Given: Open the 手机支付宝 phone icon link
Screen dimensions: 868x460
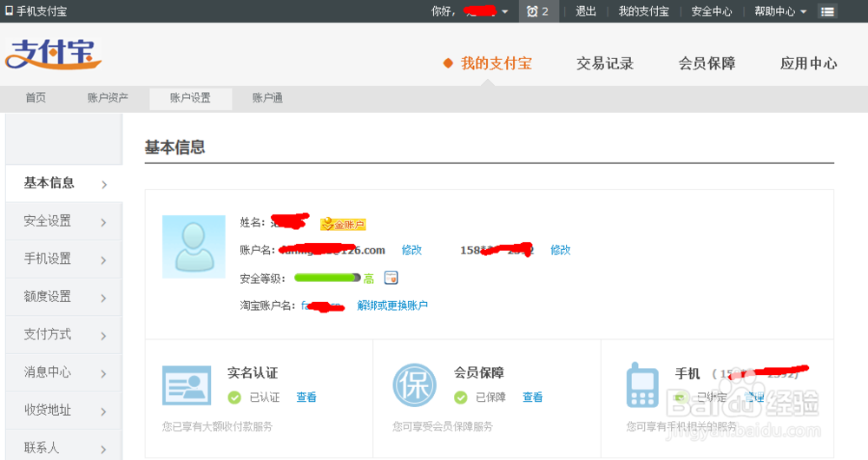Looking at the screenshot, I should click(x=36, y=11).
